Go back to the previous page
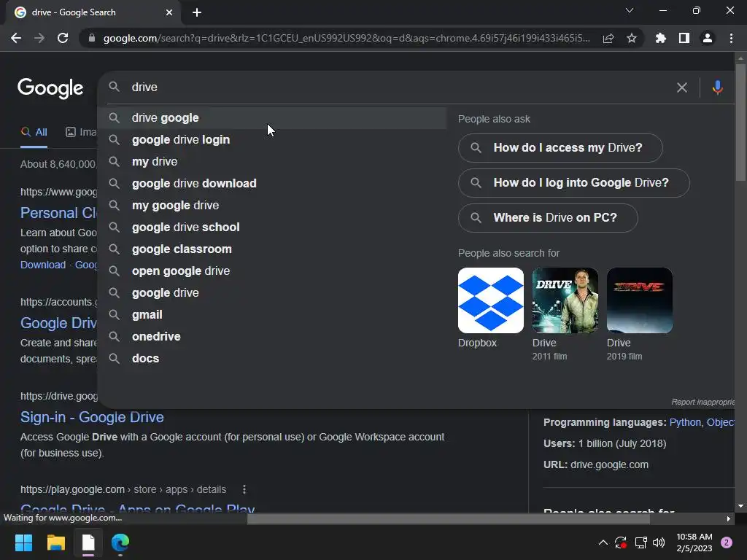 click(x=16, y=38)
